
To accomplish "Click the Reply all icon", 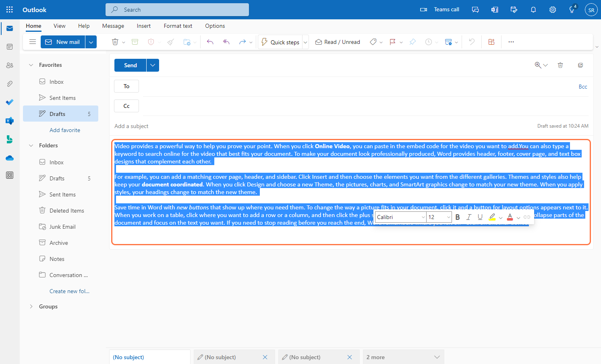I will (x=226, y=42).
